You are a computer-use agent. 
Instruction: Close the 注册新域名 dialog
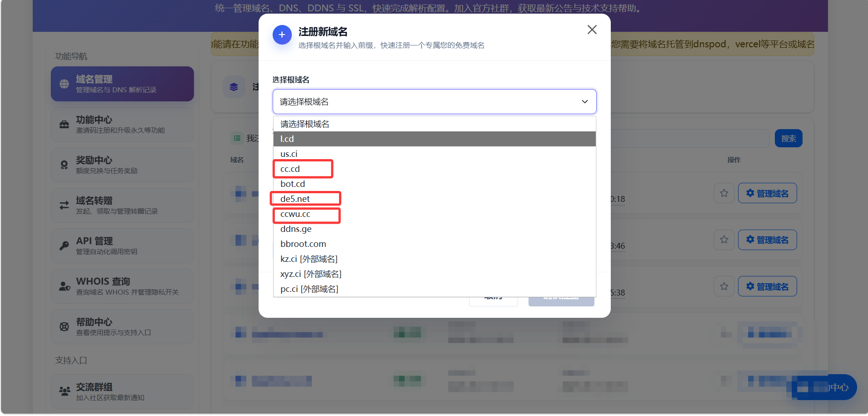tap(592, 30)
